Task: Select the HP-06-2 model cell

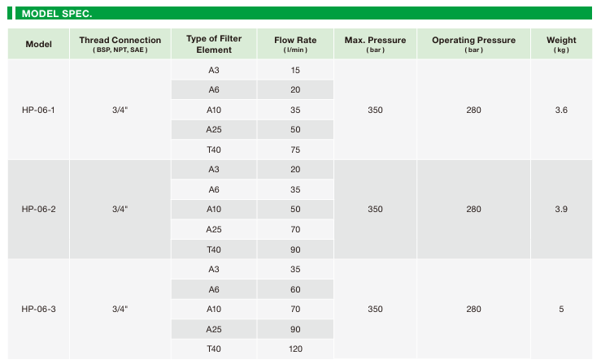Action: [x=39, y=210]
